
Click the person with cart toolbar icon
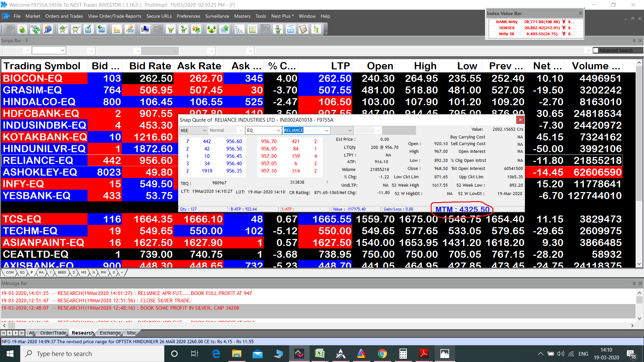[x=278, y=29]
